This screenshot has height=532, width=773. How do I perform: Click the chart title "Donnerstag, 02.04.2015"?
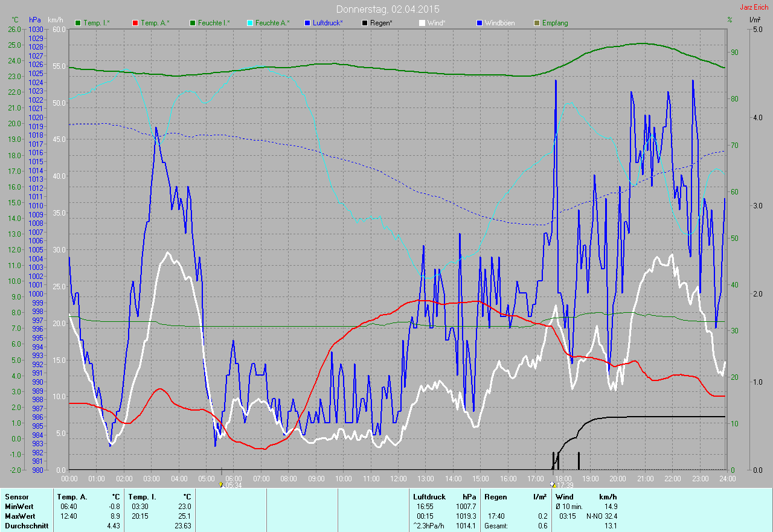point(388,10)
